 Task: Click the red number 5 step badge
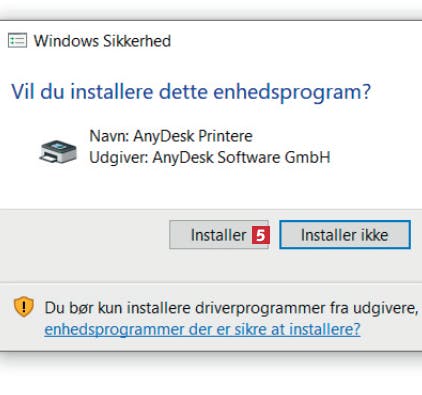[261, 235]
